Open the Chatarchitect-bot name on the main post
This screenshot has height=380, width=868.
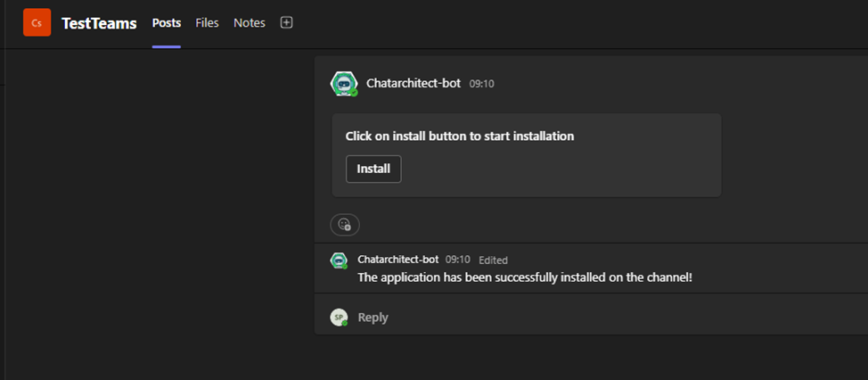pos(414,84)
